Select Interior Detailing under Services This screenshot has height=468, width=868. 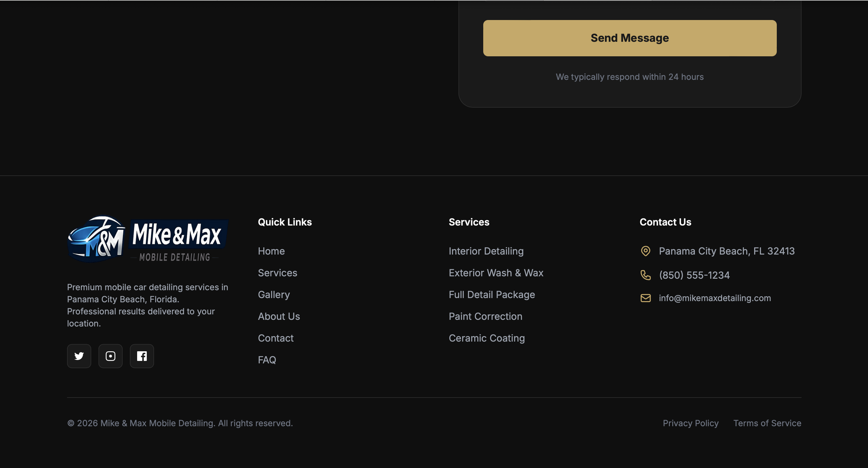tap(486, 251)
